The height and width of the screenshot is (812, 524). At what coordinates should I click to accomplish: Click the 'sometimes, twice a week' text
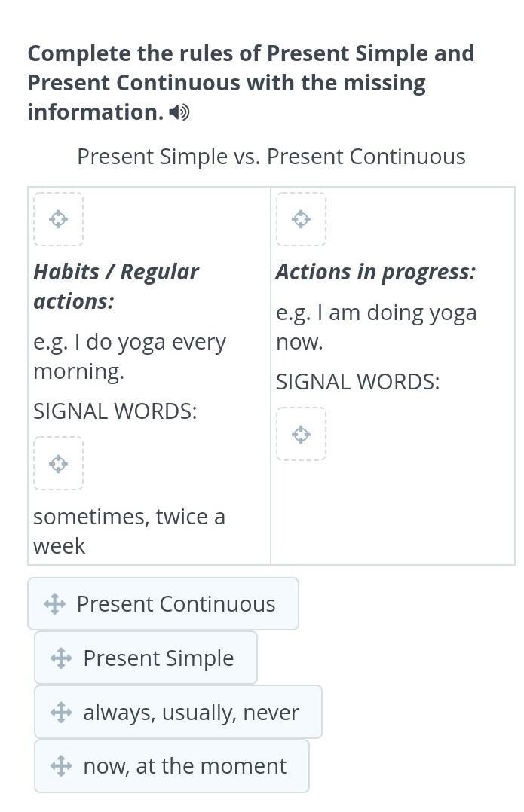click(x=129, y=531)
